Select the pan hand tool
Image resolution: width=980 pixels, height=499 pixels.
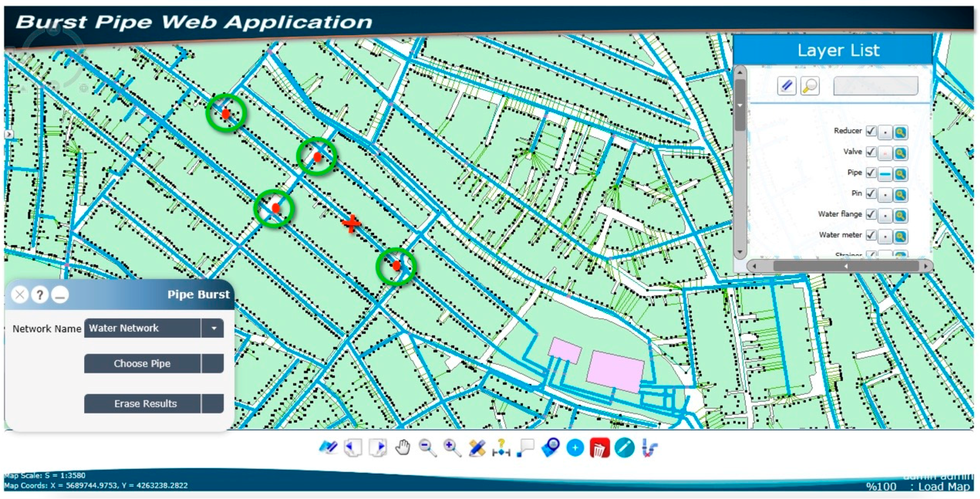click(x=402, y=447)
